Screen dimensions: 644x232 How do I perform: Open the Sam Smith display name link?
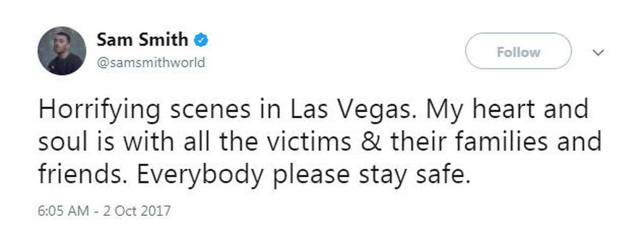(x=143, y=40)
